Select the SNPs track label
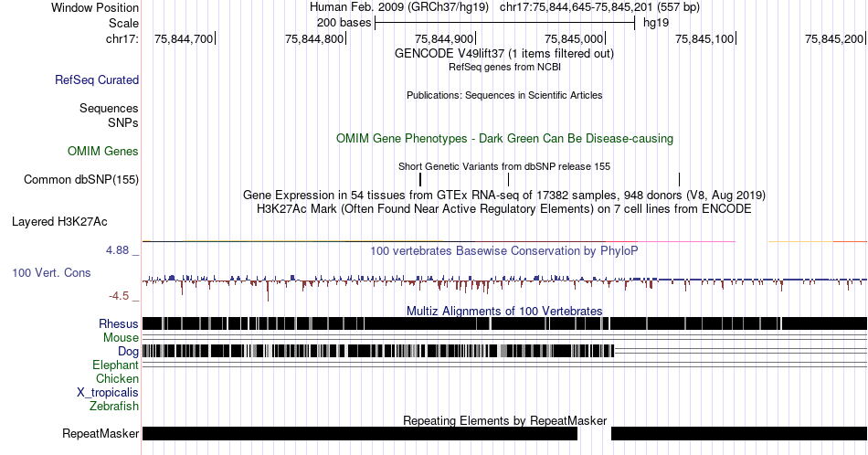Viewport: 868px width, 455px height. pyautogui.click(x=123, y=122)
